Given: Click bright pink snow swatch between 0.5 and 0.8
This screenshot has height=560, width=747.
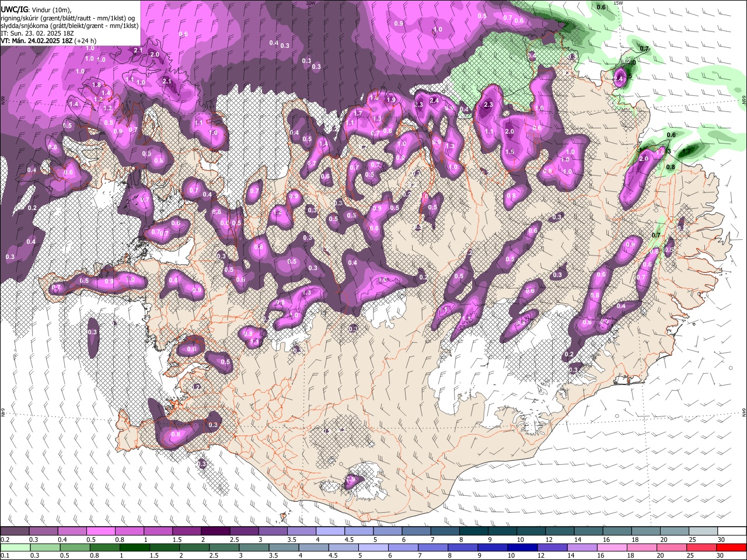Looking at the screenshot, I should click(x=100, y=531).
